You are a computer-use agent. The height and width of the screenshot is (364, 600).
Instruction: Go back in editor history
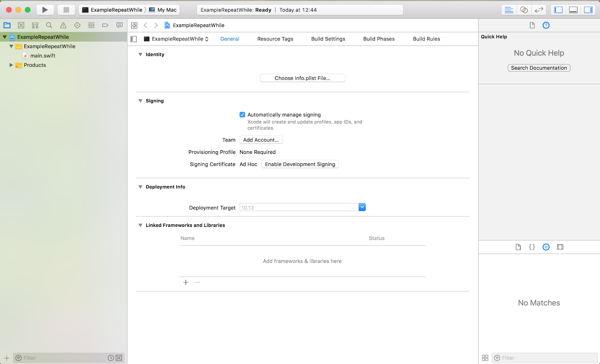coord(145,25)
